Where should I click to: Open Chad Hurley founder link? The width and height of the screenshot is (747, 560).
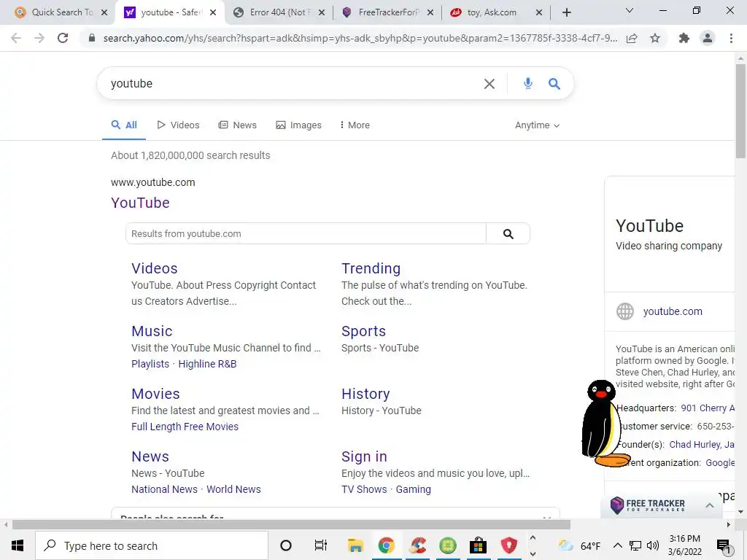click(x=693, y=445)
